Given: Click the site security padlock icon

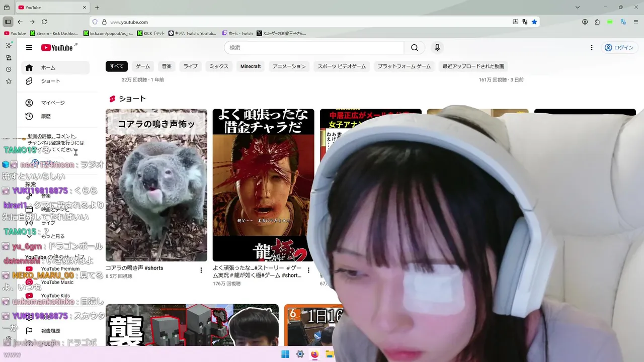Looking at the screenshot, I should [x=104, y=22].
